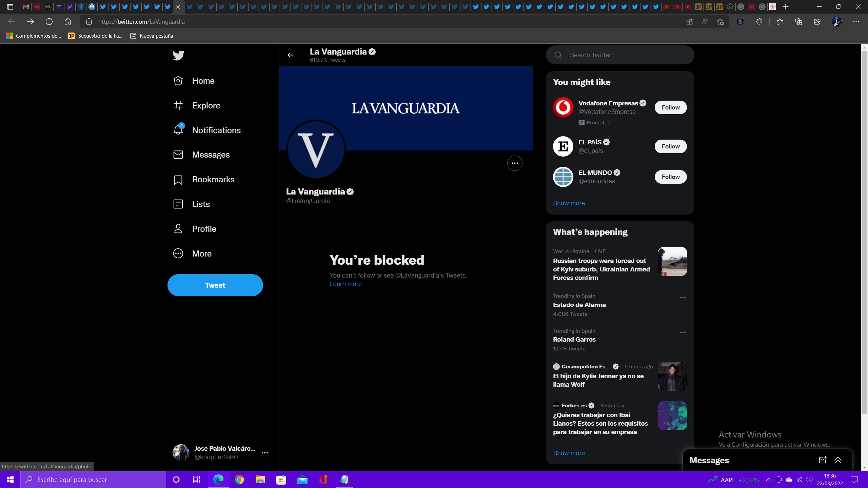Show more under What's happening
868x488 pixels.
pos(569,453)
